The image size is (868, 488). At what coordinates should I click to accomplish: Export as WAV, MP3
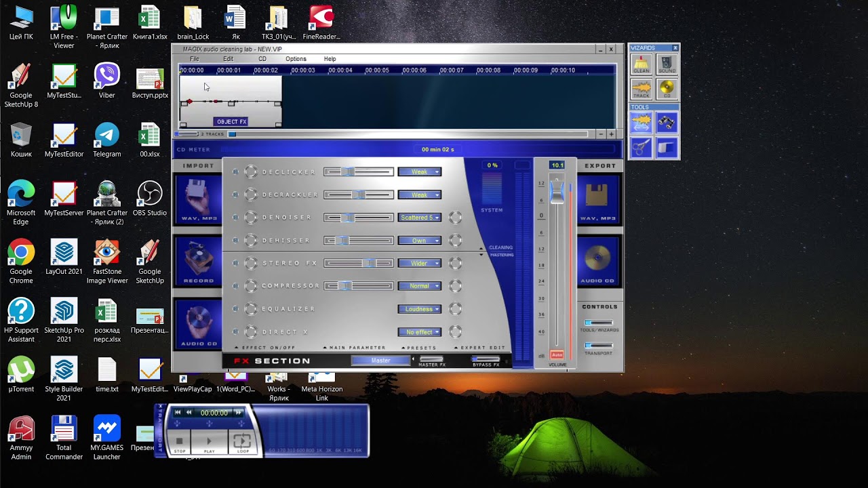[599, 200]
